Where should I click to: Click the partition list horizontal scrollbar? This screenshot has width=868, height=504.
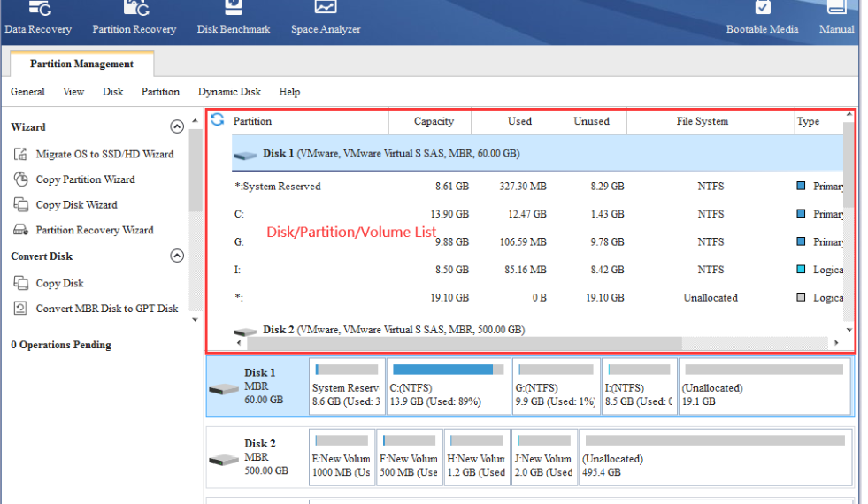pyautogui.click(x=465, y=343)
